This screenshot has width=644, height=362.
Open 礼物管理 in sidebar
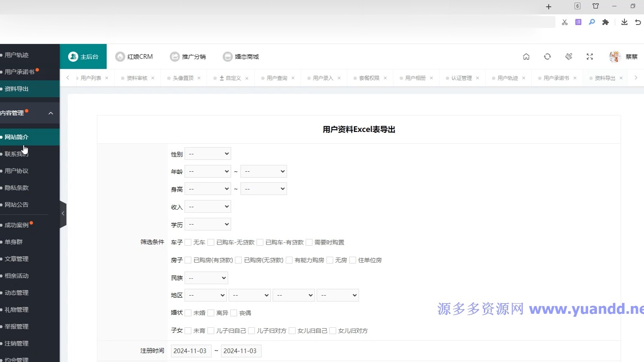(x=30, y=310)
